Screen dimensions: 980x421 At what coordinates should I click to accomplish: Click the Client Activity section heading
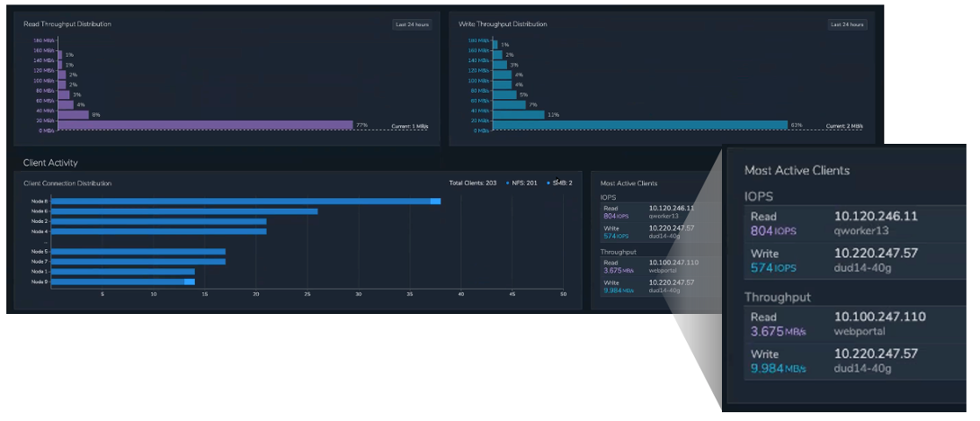click(50, 163)
